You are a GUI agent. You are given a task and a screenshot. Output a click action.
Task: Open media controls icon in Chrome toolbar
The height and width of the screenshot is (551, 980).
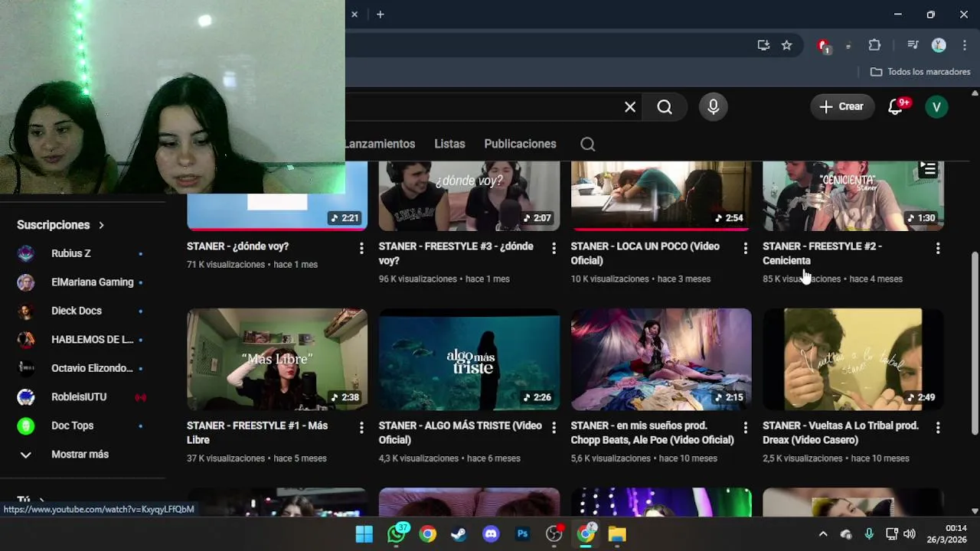tap(913, 45)
